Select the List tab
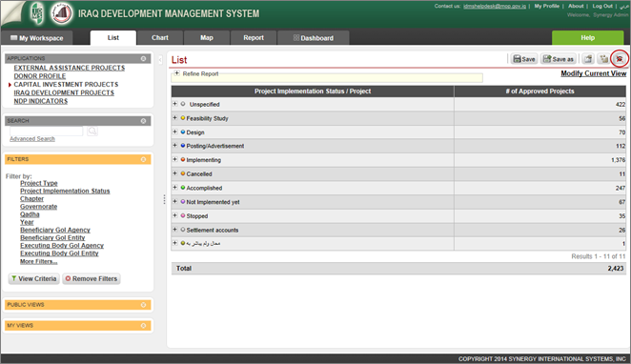The height and width of the screenshot is (364, 631). (x=113, y=38)
